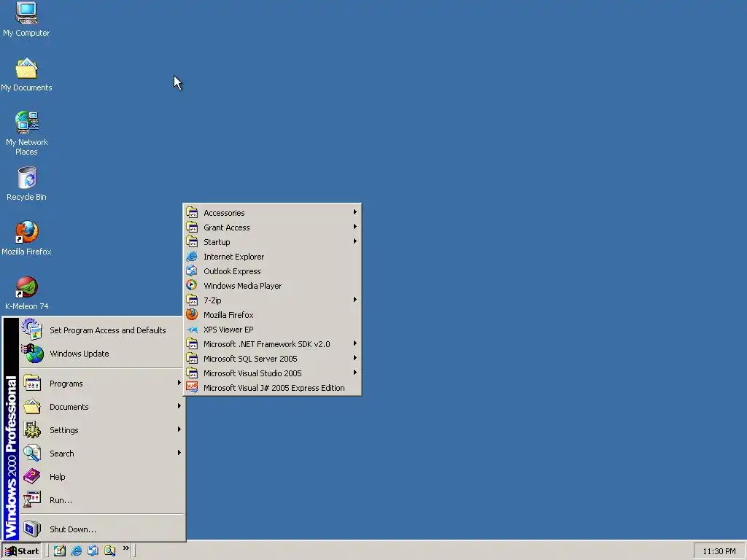
Task: Click the Documents folder icon in Start menu
Action: 32,406
